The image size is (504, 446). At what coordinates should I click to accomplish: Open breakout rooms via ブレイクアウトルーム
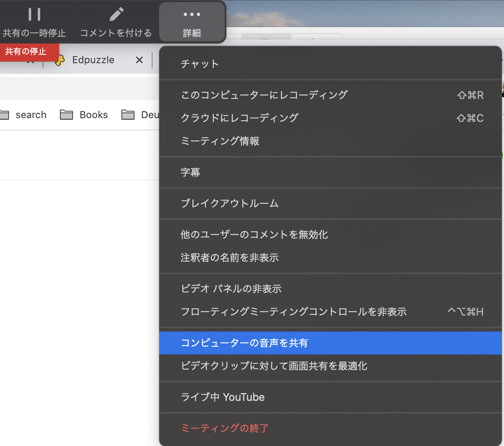[x=229, y=203]
